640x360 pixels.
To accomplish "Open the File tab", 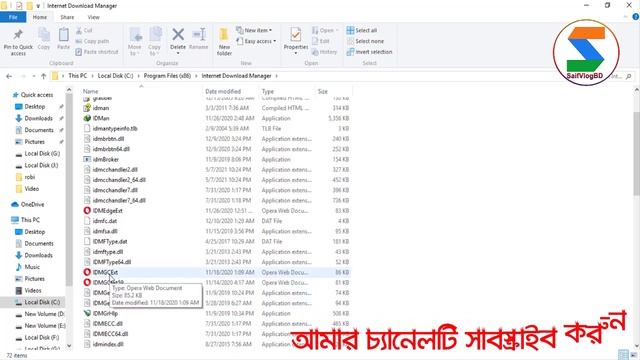I will tap(13, 17).
